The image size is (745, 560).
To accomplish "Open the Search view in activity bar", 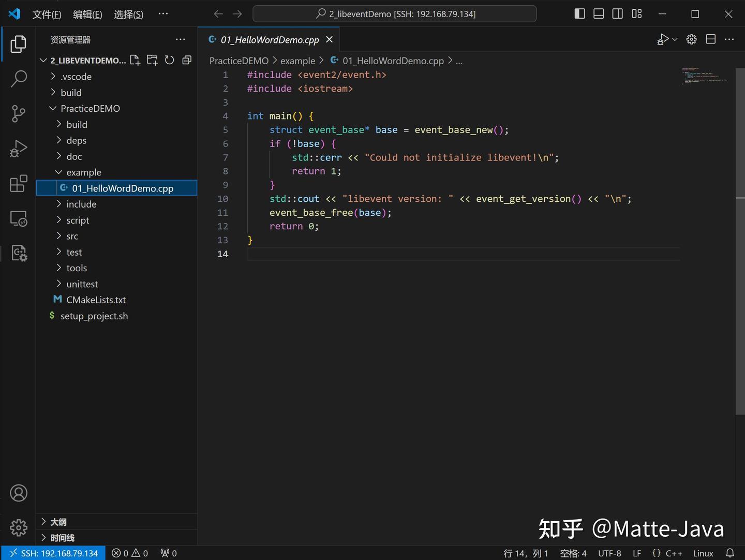I will coord(19,79).
